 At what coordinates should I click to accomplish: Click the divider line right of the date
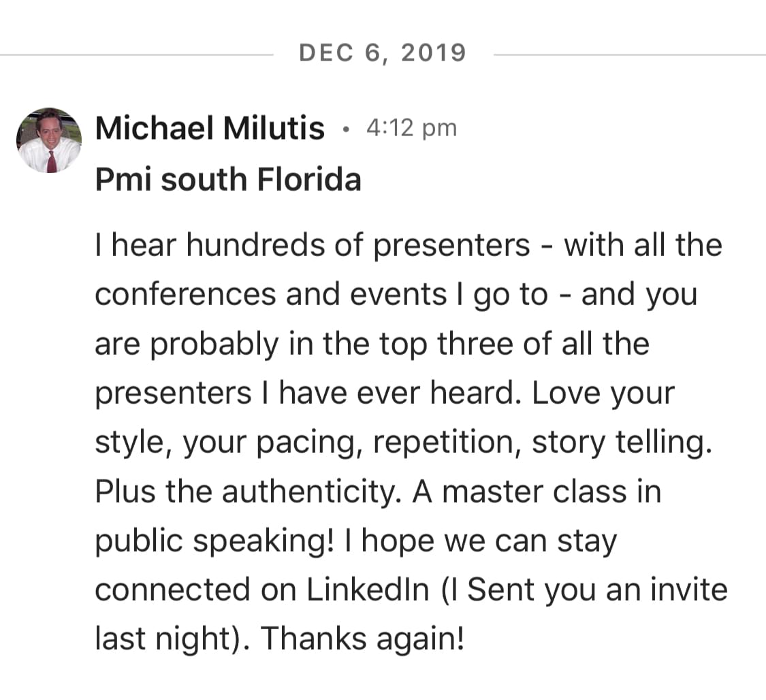[630, 54]
